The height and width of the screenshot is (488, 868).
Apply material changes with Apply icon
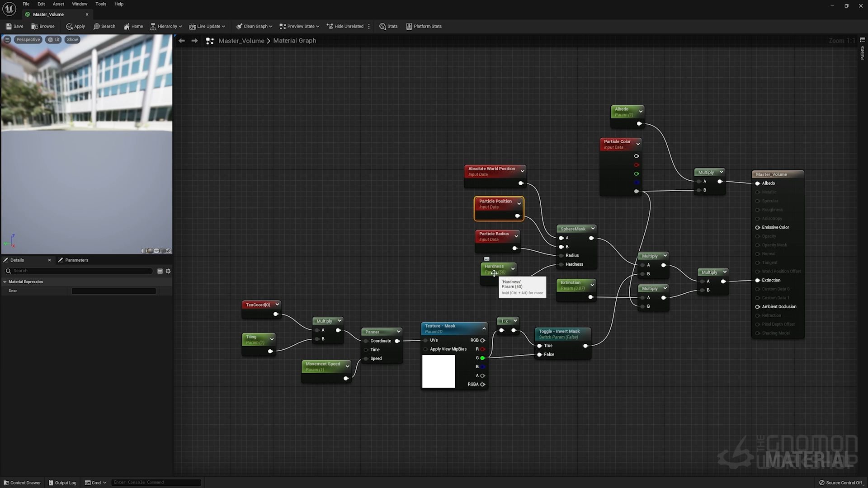69,26
